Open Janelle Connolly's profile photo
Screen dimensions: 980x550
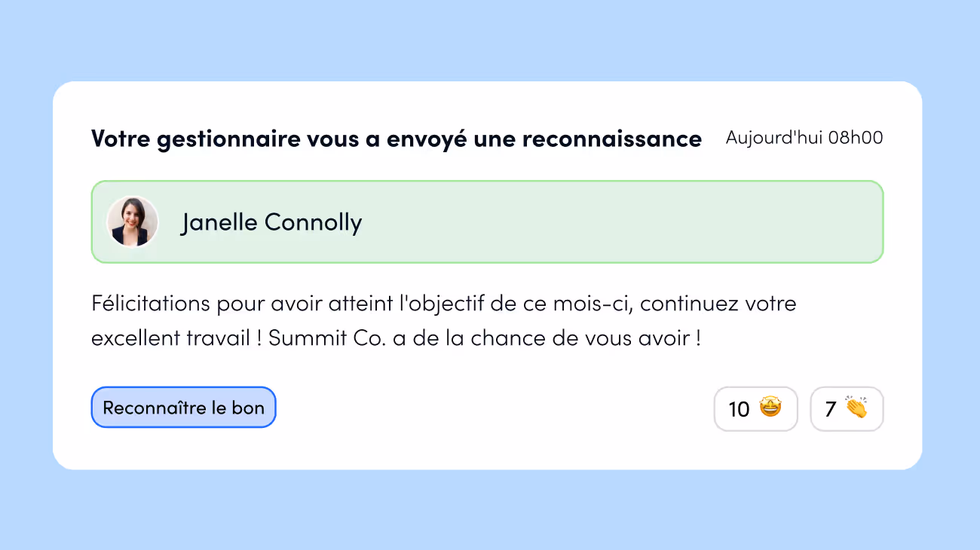(133, 222)
